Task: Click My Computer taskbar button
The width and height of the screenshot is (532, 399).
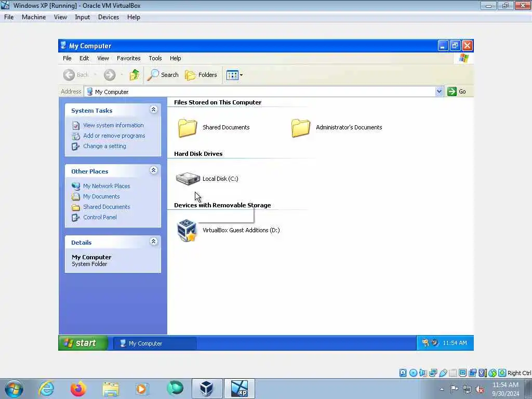Action: click(x=154, y=343)
